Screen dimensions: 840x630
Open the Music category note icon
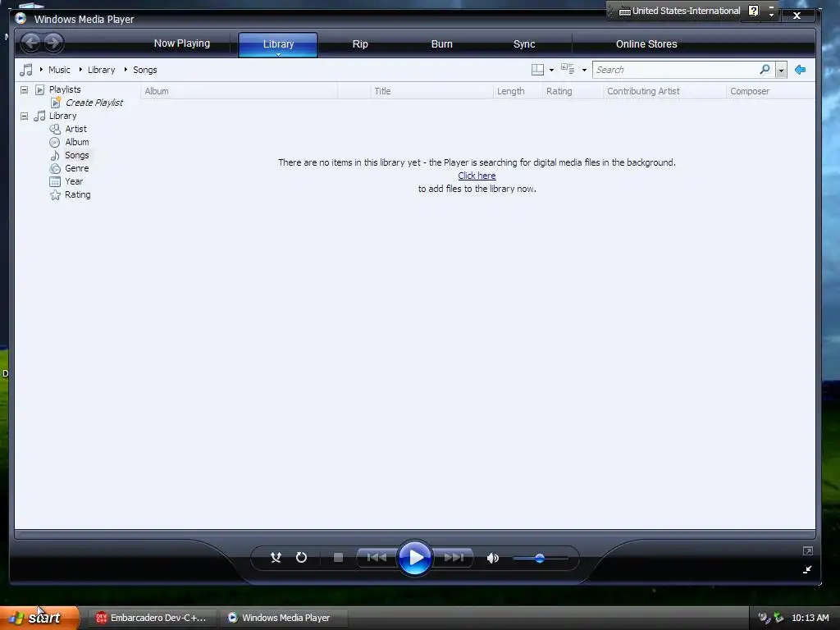(x=25, y=70)
